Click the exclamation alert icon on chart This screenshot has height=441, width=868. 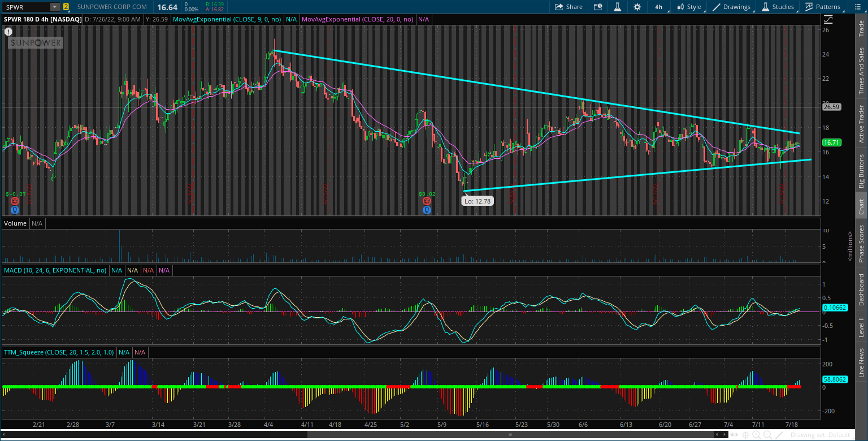point(8,32)
